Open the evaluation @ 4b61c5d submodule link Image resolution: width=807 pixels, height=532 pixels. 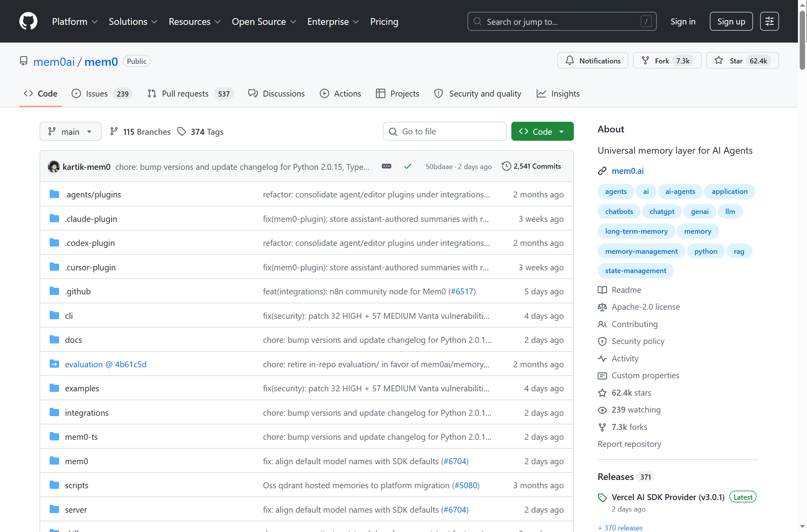[106, 365]
